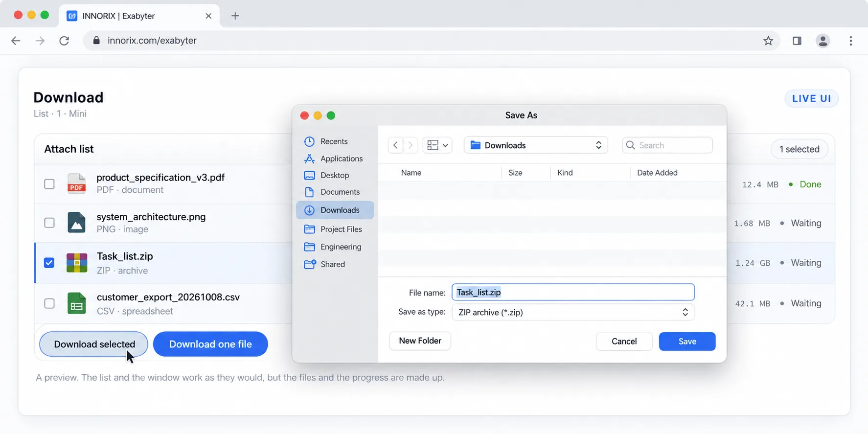The width and height of the screenshot is (868, 434).
Task: Go back in browser history
Action: (16, 41)
